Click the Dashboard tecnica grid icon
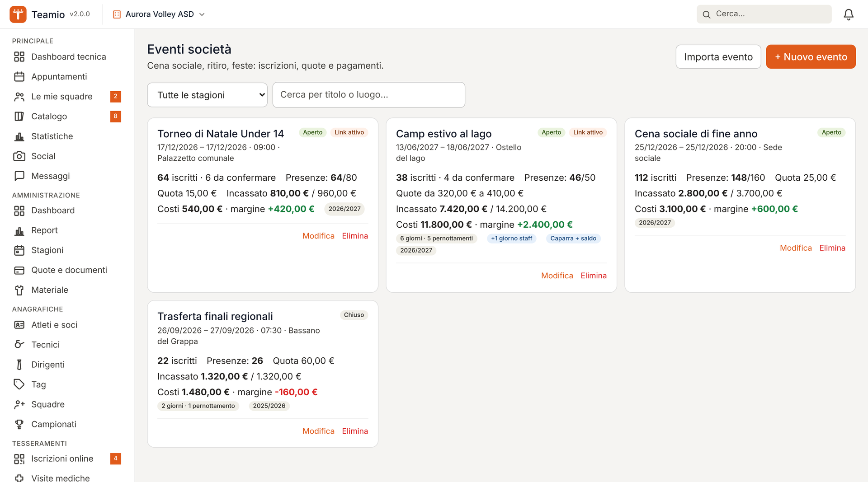The height and width of the screenshot is (482, 868). (x=19, y=57)
